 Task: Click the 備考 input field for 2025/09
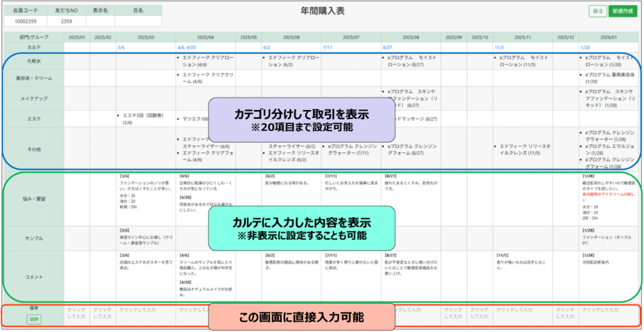(453, 314)
